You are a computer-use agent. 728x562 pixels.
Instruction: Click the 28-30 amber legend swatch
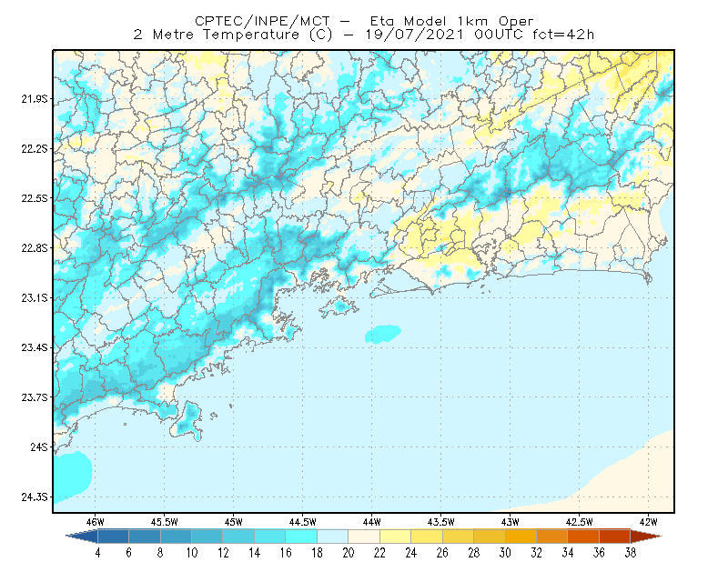[x=490, y=537]
